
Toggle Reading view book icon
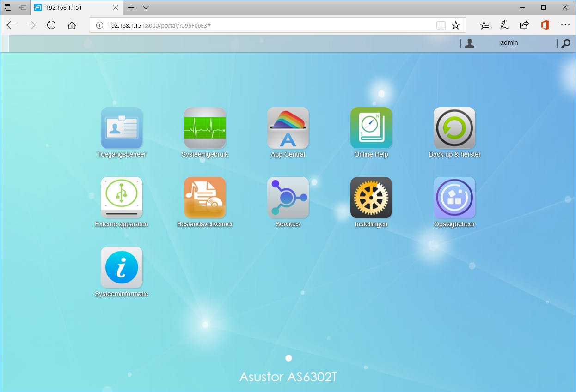pyautogui.click(x=441, y=25)
